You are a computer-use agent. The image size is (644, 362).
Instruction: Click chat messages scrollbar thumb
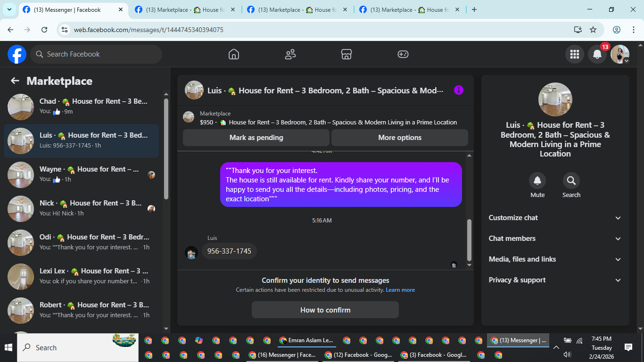pyautogui.click(x=469, y=240)
